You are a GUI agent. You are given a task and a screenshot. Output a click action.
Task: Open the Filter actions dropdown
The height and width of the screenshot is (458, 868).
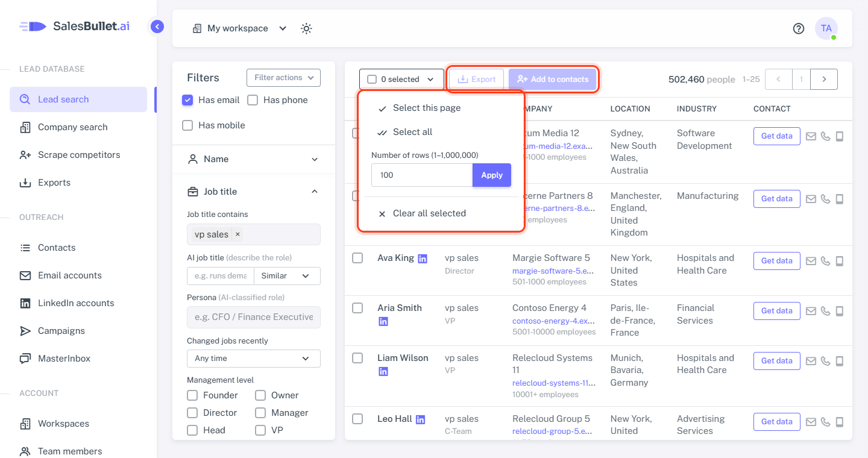tap(283, 78)
